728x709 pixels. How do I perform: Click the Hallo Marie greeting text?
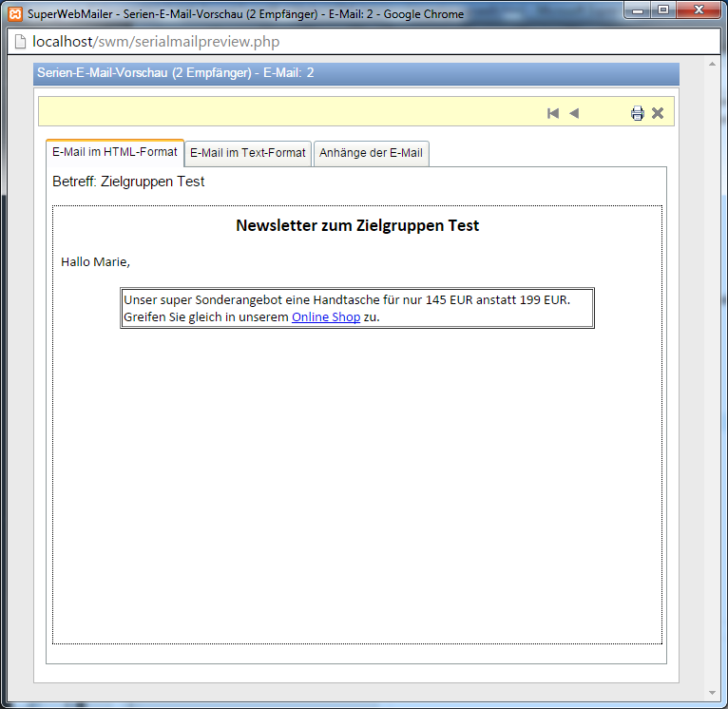click(x=95, y=261)
